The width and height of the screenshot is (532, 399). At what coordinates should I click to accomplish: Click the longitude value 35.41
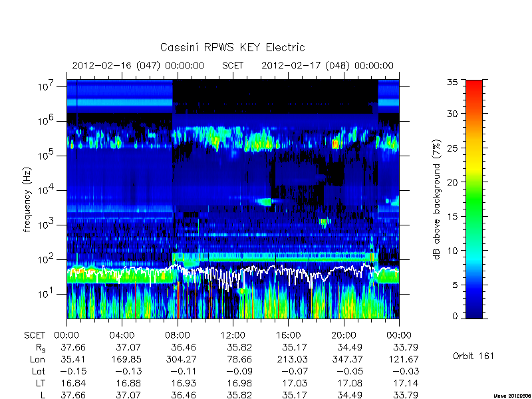point(73,359)
